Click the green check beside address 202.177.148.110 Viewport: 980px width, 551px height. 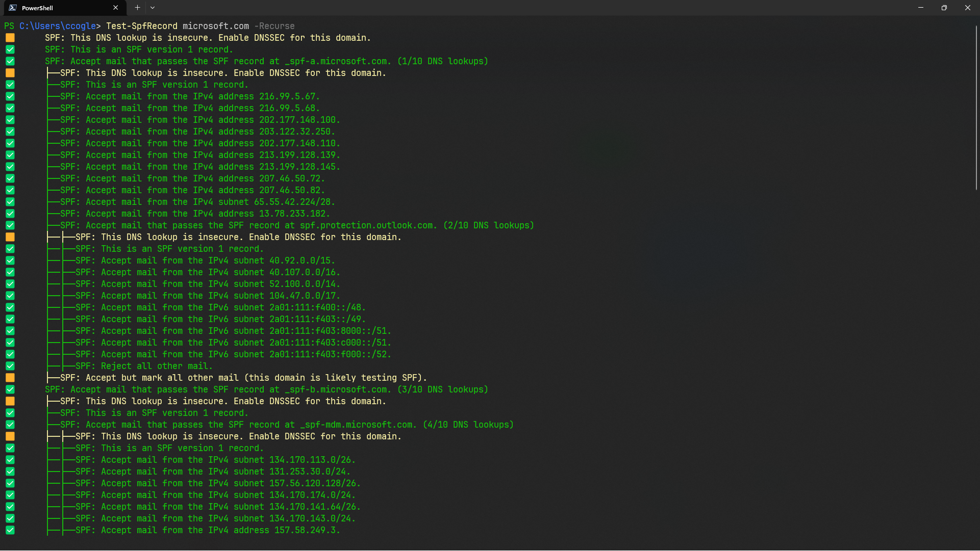[10, 143]
